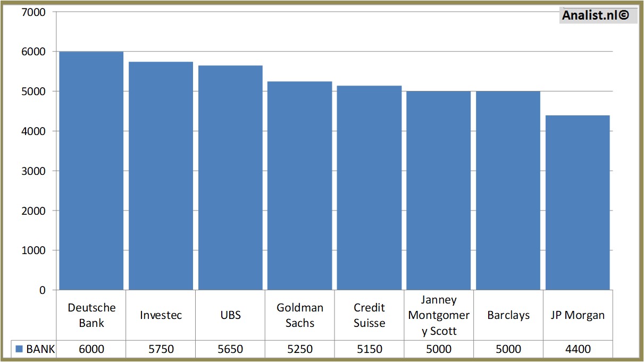Click the 7000 label on vertical axis

34,12
